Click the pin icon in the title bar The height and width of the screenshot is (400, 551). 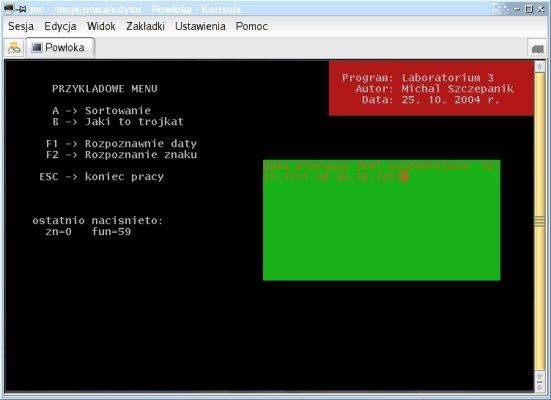click(22, 9)
